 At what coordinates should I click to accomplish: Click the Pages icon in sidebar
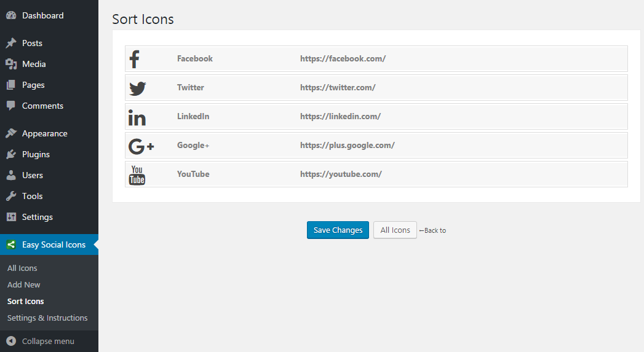[x=11, y=85]
